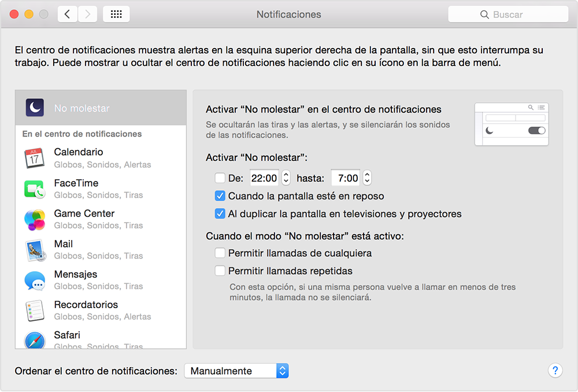This screenshot has width=578, height=392.
Task: Click the stepper beside the 7:00 end time
Action: pyautogui.click(x=367, y=178)
